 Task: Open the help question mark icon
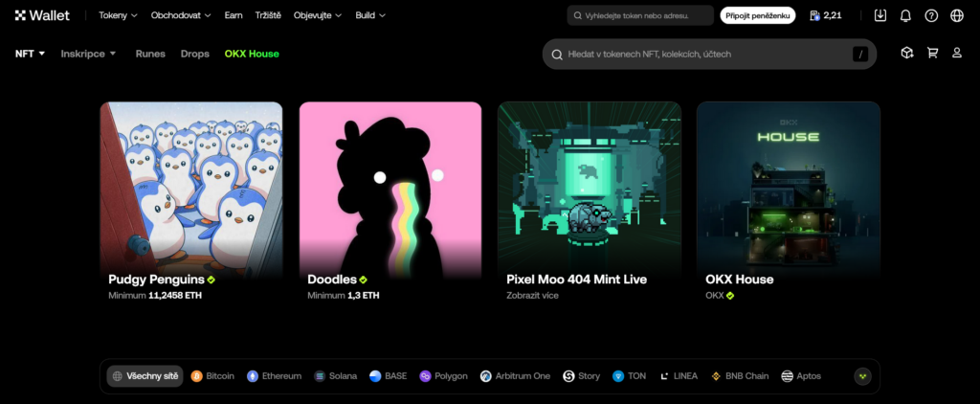click(931, 15)
